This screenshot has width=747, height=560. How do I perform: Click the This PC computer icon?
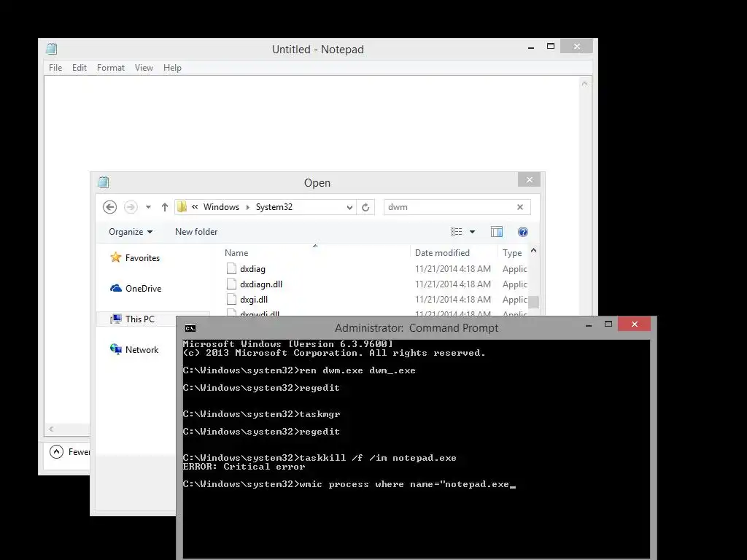pos(116,319)
